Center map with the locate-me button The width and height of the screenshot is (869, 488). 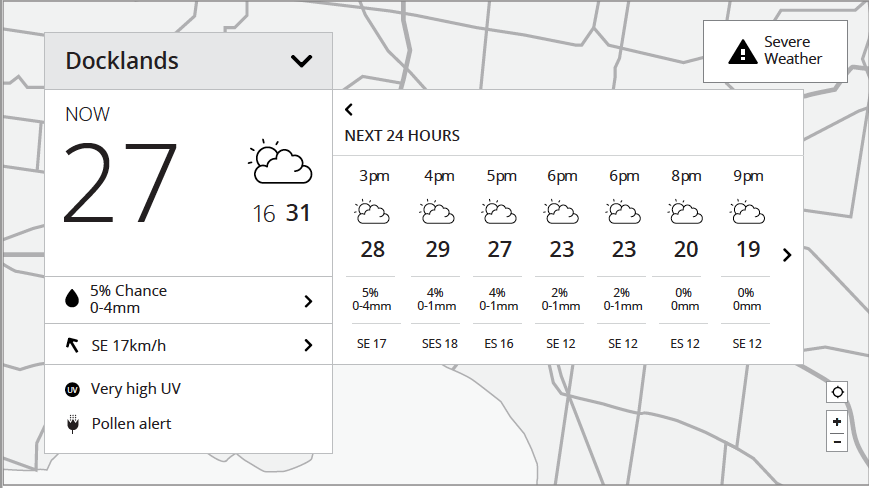(x=837, y=392)
